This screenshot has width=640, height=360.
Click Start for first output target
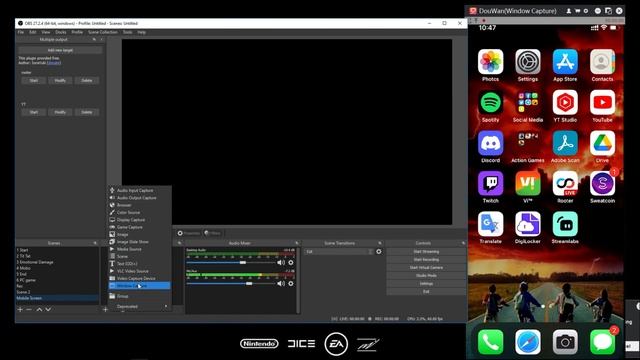[33, 80]
